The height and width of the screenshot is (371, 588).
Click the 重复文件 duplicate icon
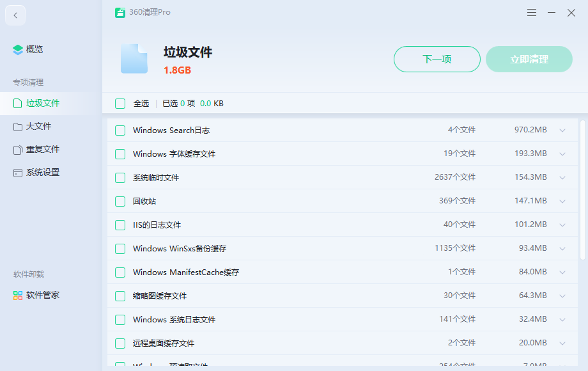[x=18, y=150]
